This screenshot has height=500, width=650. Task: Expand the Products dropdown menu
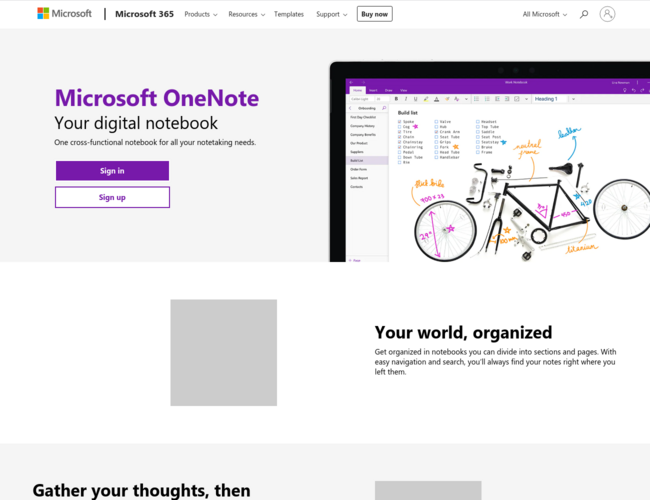coord(201,14)
